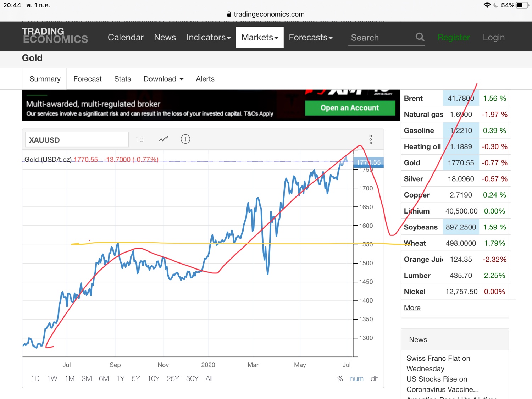This screenshot has width=532, height=399.
Task: Click the XAUUSD symbol field
Action: click(77, 140)
